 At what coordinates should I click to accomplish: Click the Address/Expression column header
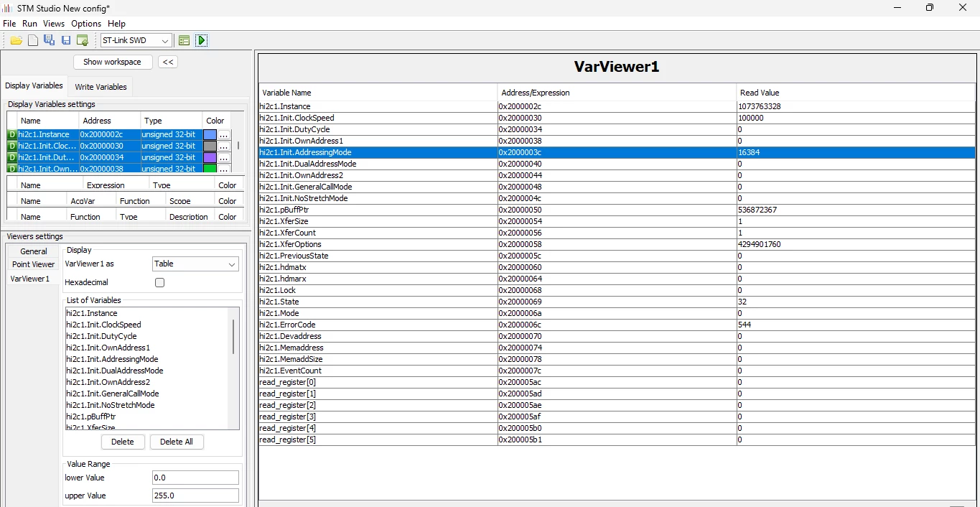point(617,93)
